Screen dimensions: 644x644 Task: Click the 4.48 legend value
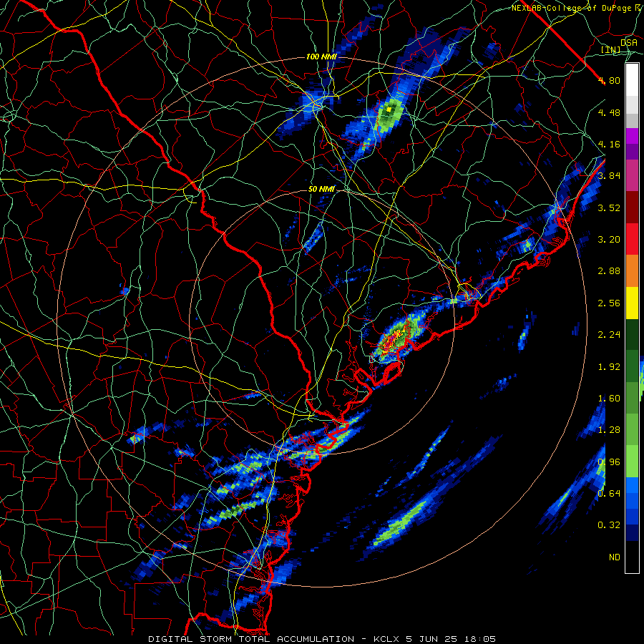(609, 112)
